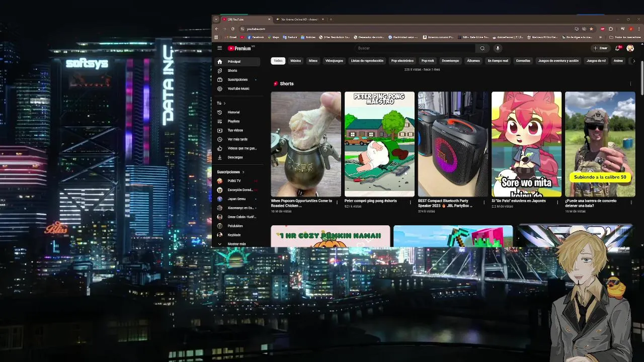Open Chrome apps grid in bookmarks bar
This screenshot has height=362, width=644.
pos(216,37)
